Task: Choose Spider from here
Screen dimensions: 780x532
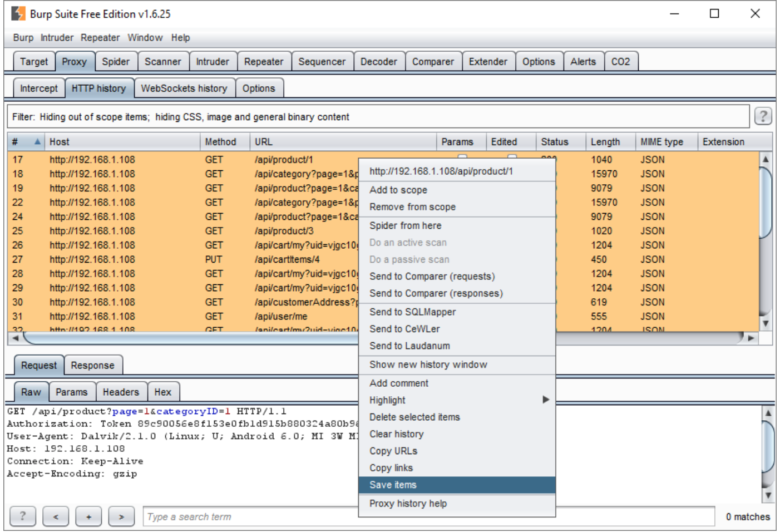Action: [x=457, y=225]
